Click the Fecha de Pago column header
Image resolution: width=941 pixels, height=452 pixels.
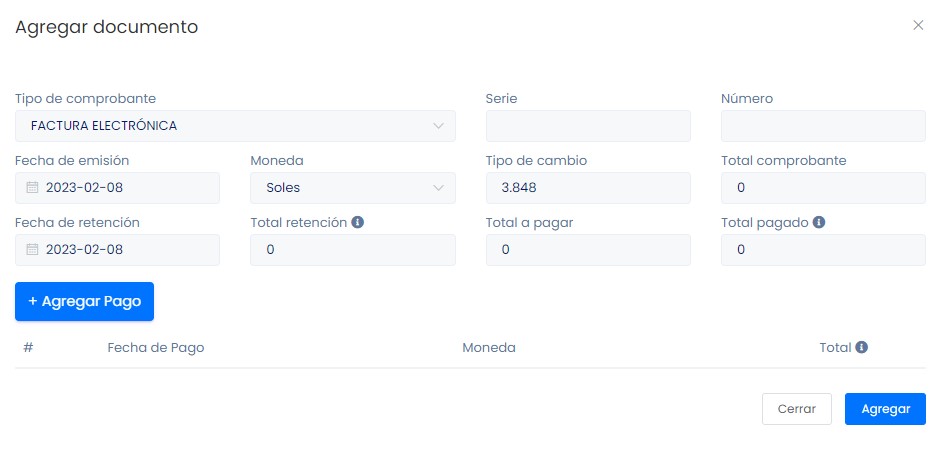pos(156,348)
